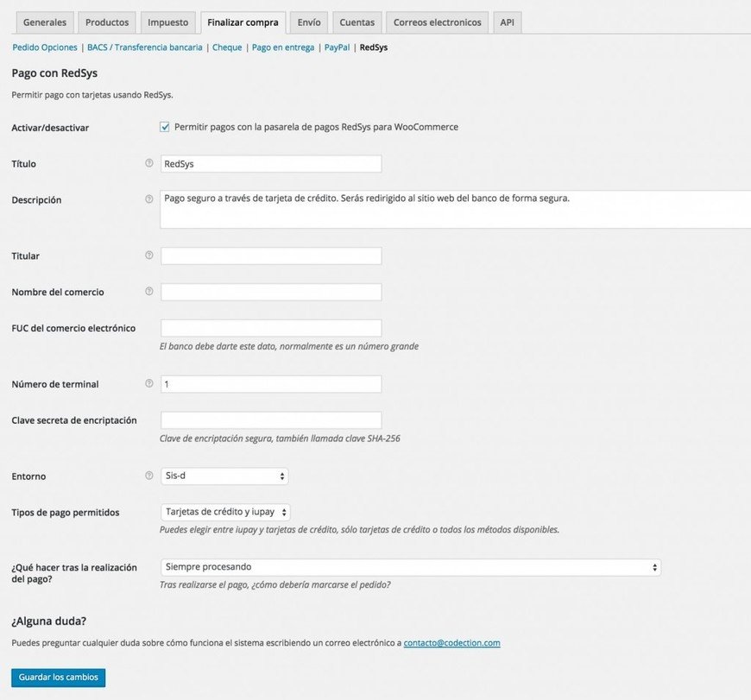Click help icon next to Descripción
Viewport: 751px width, 700px height.
tap(149, 199)
